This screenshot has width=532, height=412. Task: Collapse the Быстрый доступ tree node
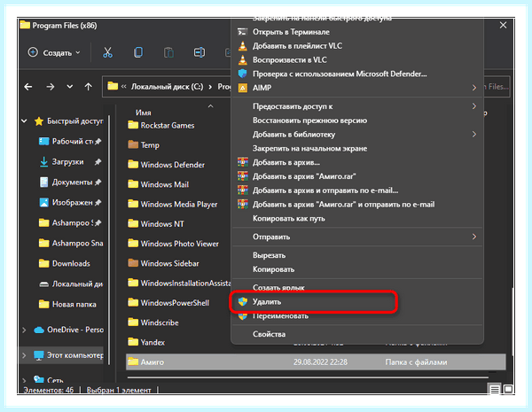[x=24, y=120]
